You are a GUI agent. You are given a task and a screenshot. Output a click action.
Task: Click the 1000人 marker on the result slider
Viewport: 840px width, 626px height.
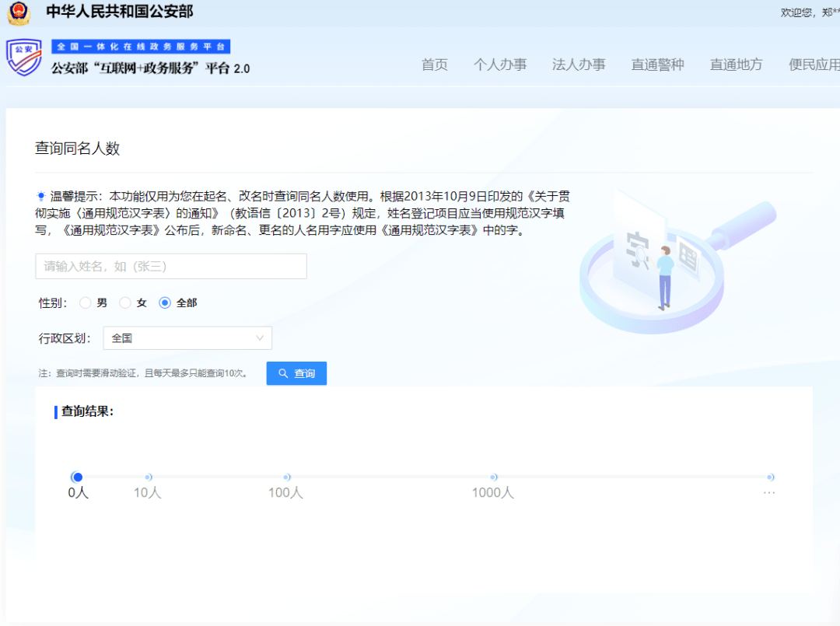[x=494, y=477]
